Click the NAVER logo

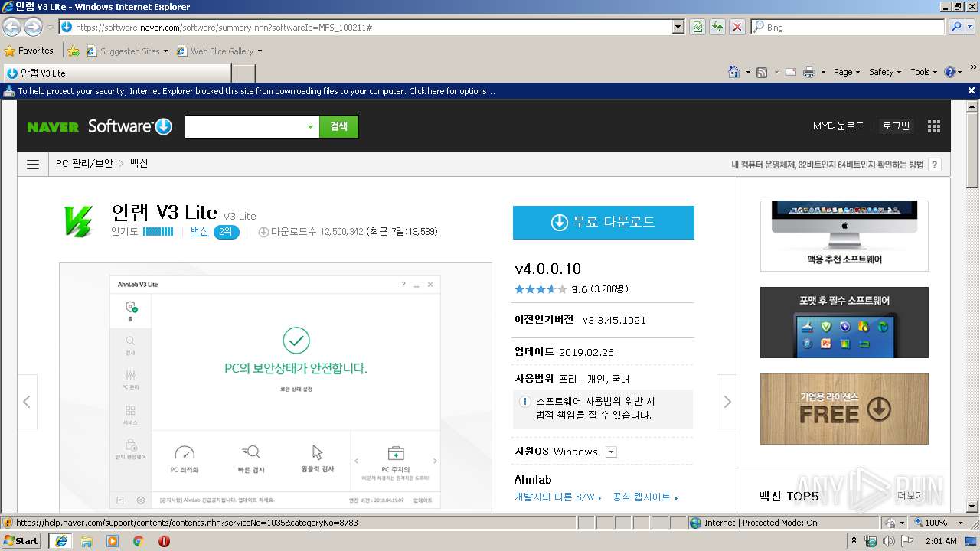pyautogui.click(x=53, y=127)
